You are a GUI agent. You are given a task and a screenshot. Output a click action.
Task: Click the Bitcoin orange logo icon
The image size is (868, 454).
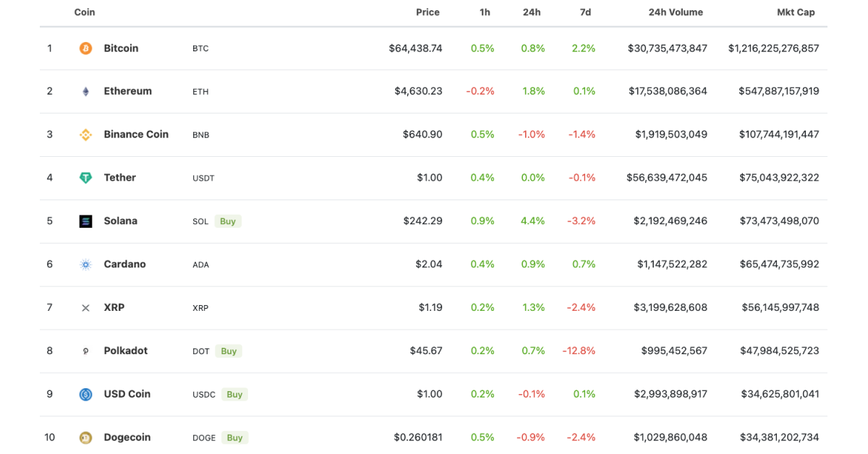click(85, 48)
